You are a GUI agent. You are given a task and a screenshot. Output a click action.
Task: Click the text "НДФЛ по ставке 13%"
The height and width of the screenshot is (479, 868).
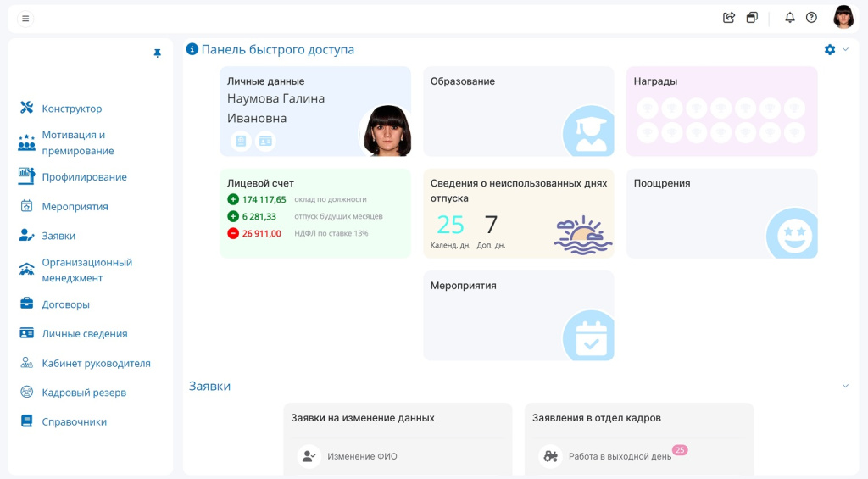click(331, 234)
